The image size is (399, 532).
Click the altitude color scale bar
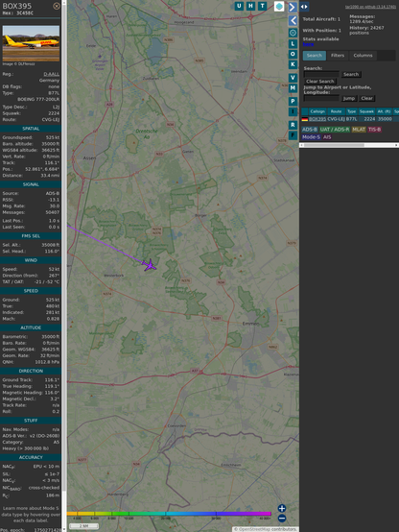(x=169, y=514)
